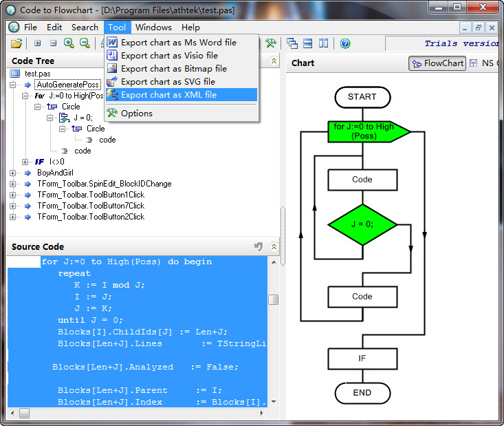The image size is (504, 426).
Task: Click the cascade windows icon
Action: (x=292, y=43)
